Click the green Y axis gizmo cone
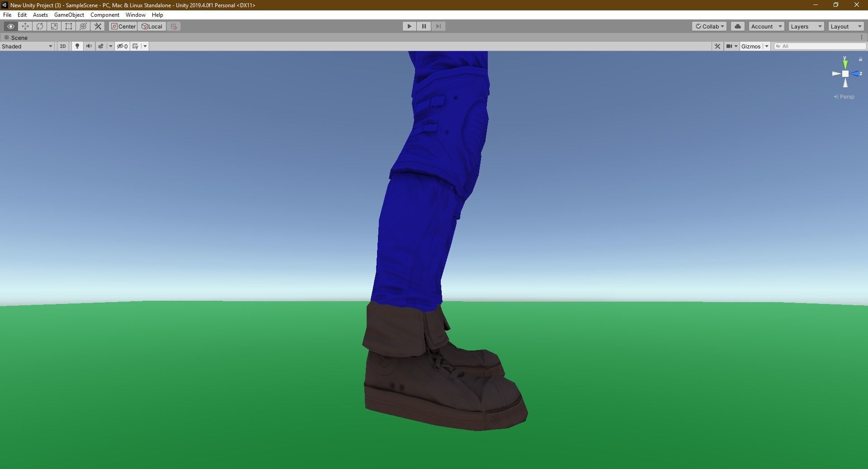868x469 pixels. (845, 64)
